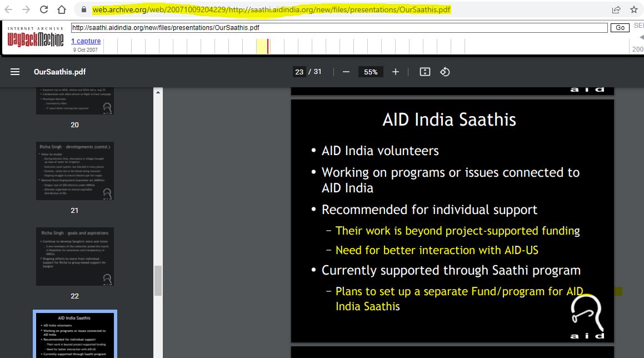This screenshot has height=358, width=644.
Task: Click the aid logo on the slide
Action: [x=587, y=317]
